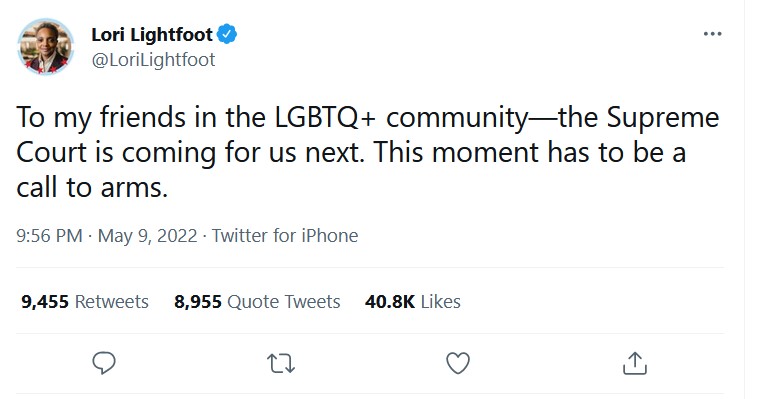Screen dimensions: 757x399
Task: Open Lori Lightfoot's profile avatar picture
Action: click(45, 47)
